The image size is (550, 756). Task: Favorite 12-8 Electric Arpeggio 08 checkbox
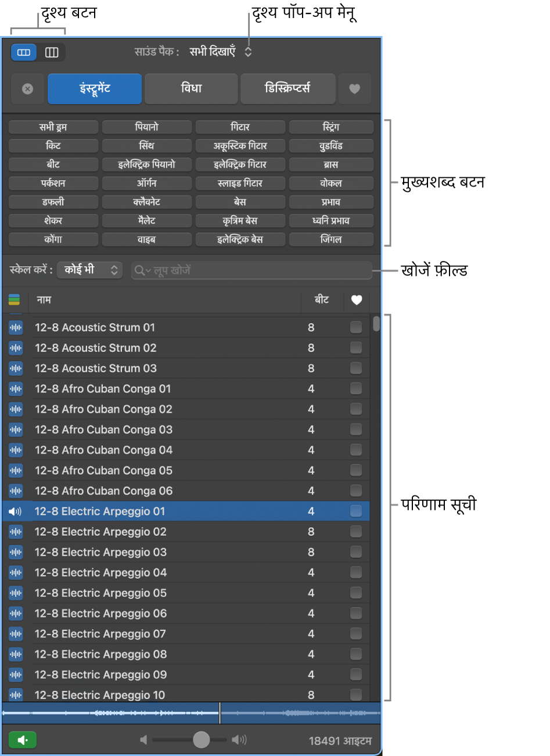click(356, 654)
